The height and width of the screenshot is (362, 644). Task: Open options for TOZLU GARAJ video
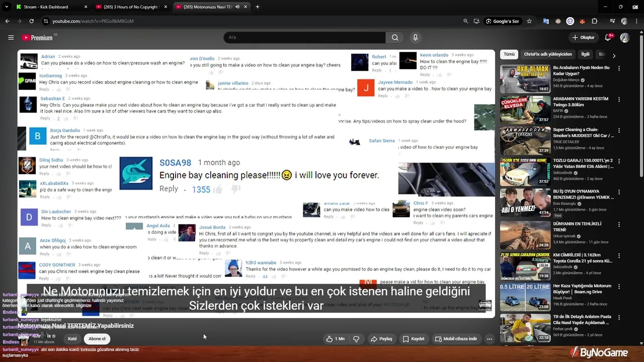point(619,161)
